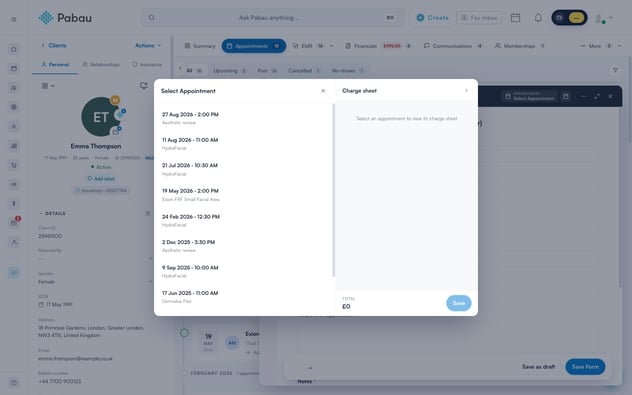Click the Add label button
Screen dimensions: 632x395
[x=101, y=179]
